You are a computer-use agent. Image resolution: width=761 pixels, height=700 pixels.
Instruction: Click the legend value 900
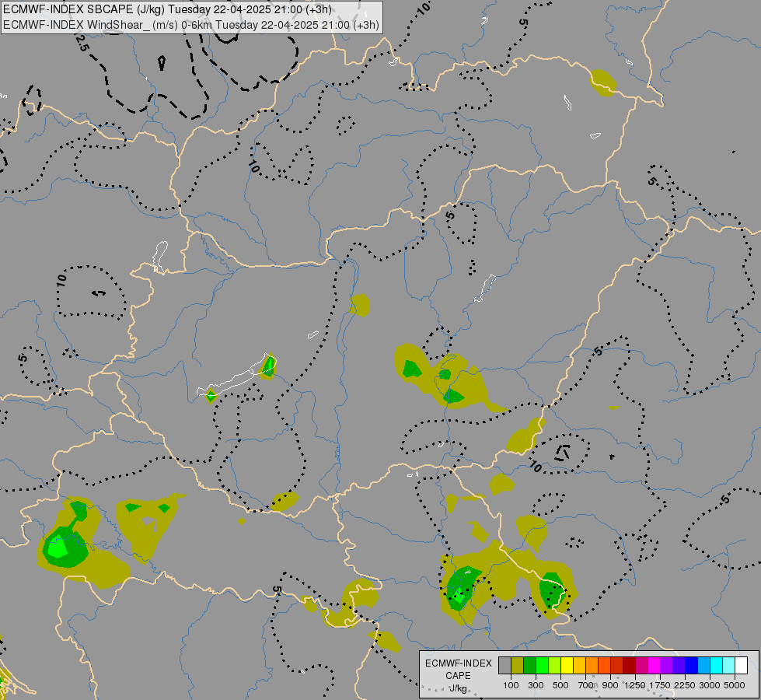(x=610, y=685)
